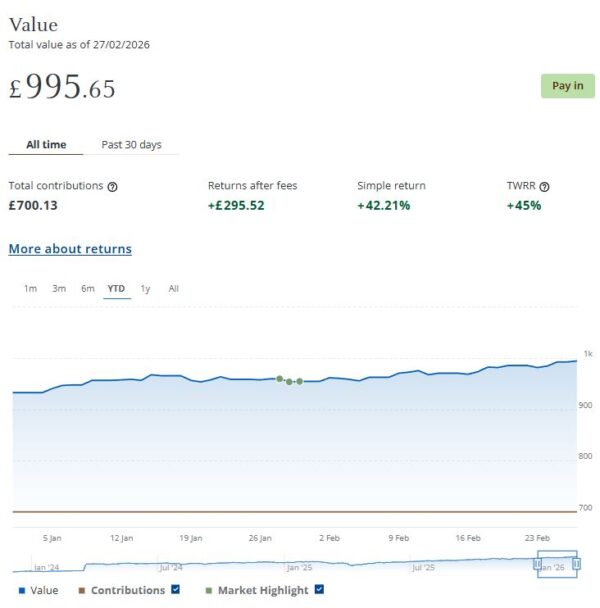Click the Contributions legend brown square

pos(82,590)
